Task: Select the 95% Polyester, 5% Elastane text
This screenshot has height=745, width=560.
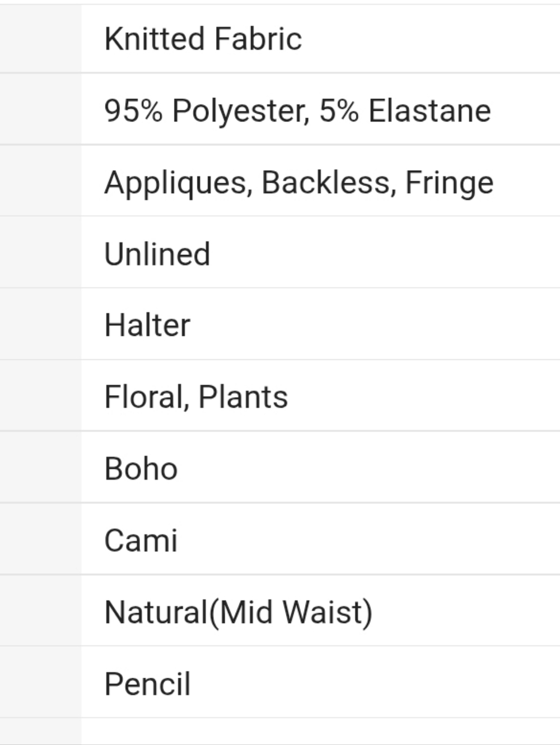Action: point(298,110)
